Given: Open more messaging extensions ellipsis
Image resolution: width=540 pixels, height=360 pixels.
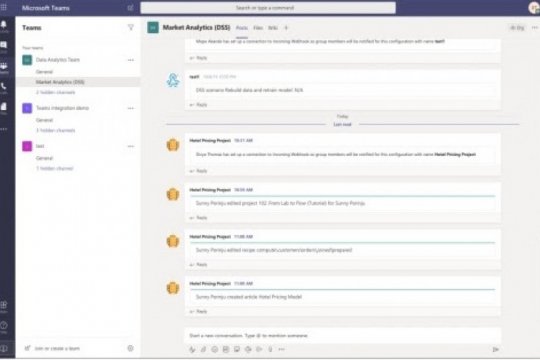Looking at the screenshot, I should pos(282,349).
